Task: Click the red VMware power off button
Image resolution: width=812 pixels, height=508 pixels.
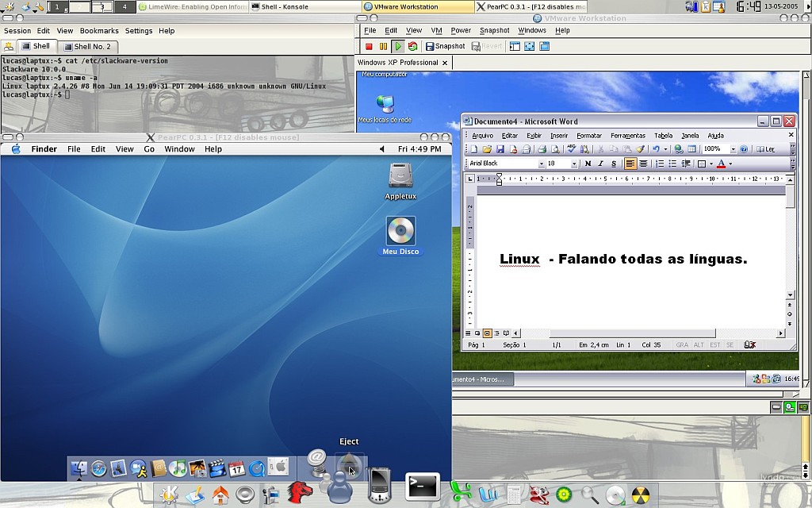Action: pos(369,47)
